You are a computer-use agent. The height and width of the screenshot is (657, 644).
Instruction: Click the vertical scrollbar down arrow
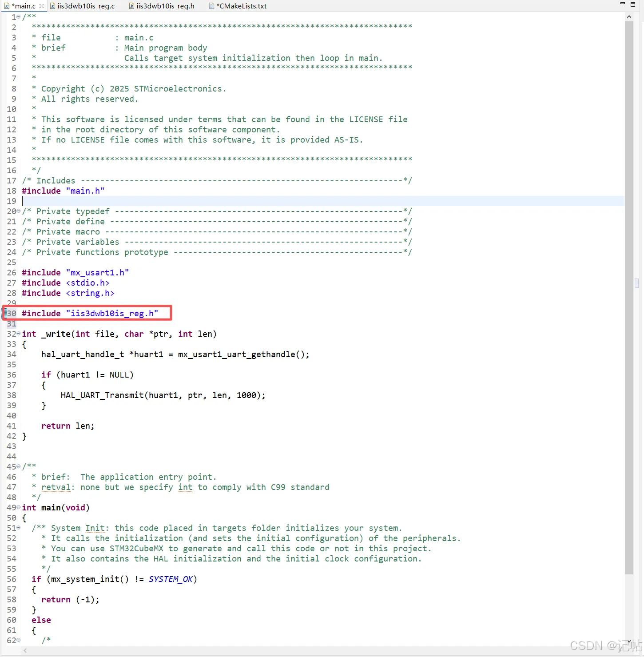629,642
